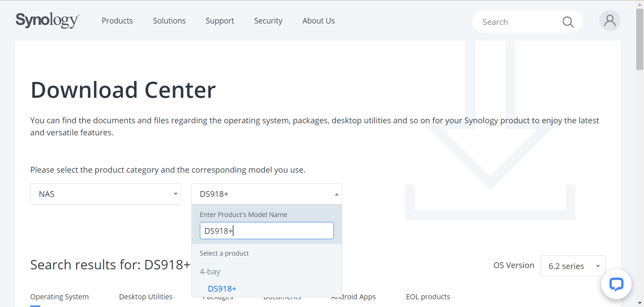644x307 pixels.
Task: View the EOL products tab
Action: 428,297
